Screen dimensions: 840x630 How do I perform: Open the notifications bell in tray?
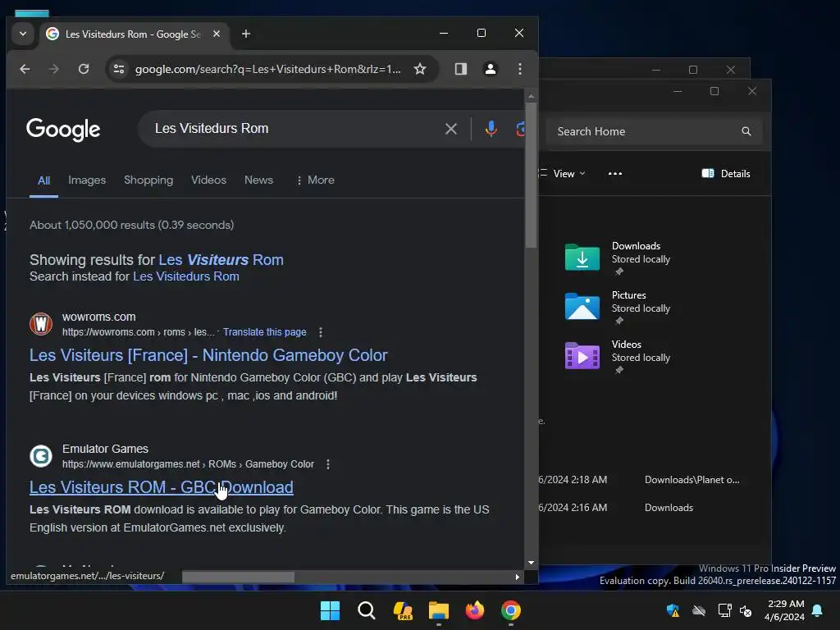tap(817, 610)
